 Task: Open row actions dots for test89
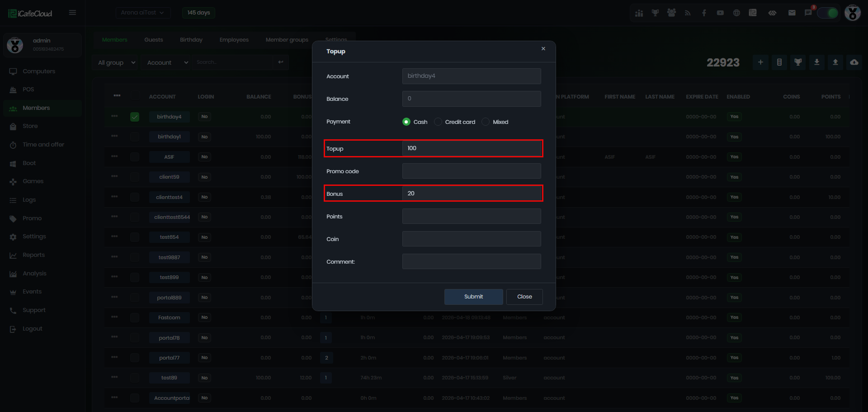pyautogui.click(x=114, y=377)
